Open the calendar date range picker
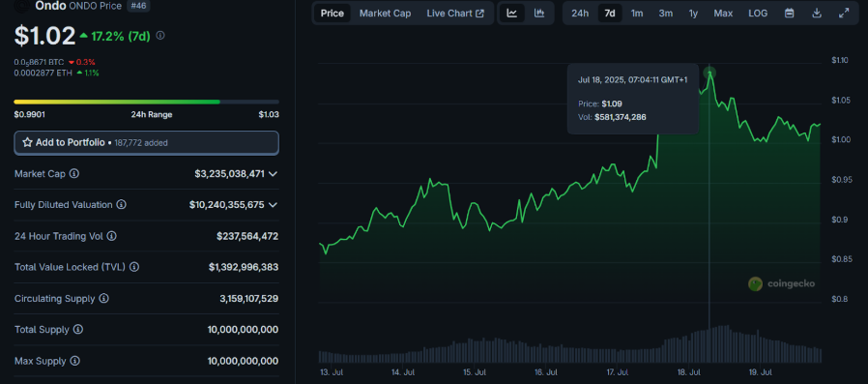This screenshot has width=868, height=384. pyautogui.click(x=790, y=14)
